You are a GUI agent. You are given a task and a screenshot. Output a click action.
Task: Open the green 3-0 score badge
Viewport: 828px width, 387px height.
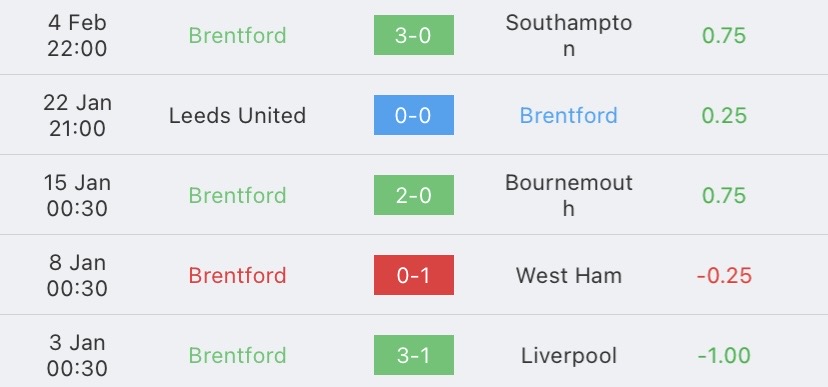(x=413, y=35)
